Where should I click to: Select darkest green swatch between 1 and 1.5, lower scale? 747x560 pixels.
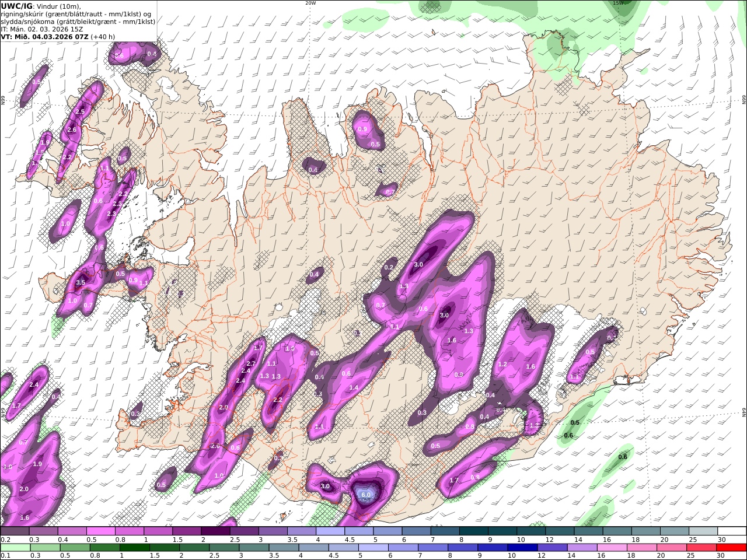135,548
